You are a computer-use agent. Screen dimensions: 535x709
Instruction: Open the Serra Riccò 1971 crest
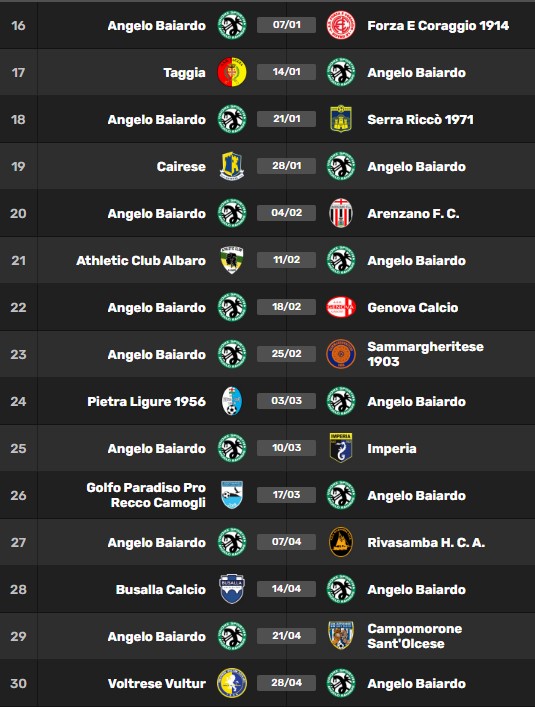[341, 119]
